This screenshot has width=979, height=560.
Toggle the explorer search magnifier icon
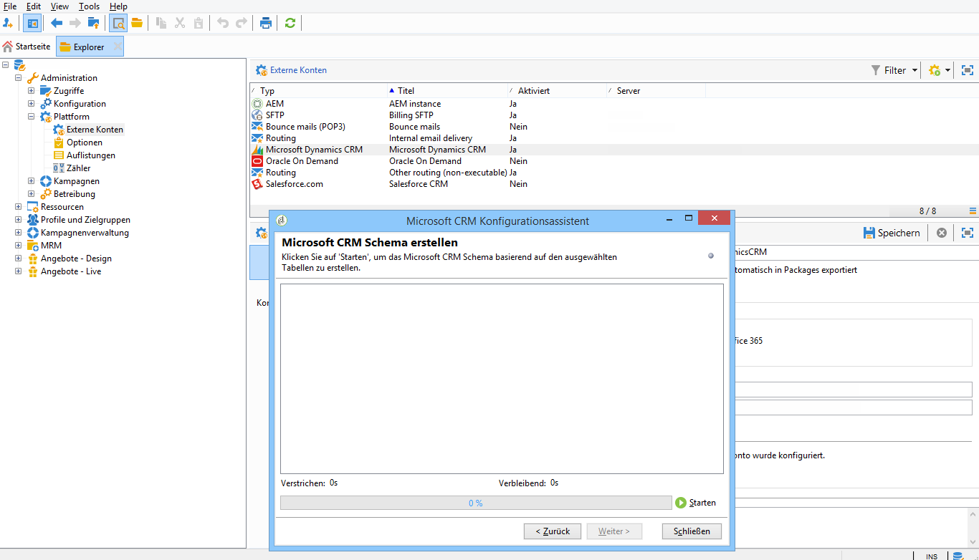[x=118, y=23]
